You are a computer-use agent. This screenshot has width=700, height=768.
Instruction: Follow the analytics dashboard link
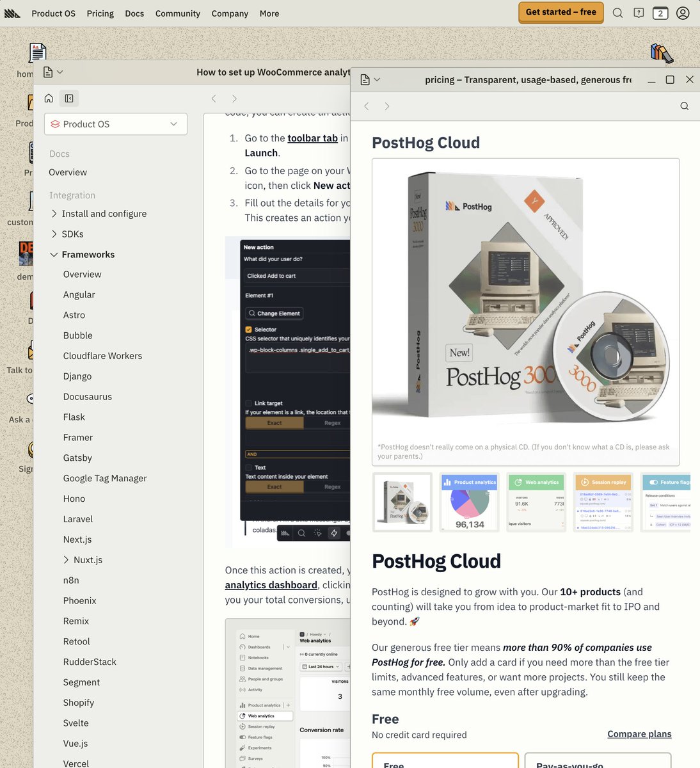click(x=271, y=585)
